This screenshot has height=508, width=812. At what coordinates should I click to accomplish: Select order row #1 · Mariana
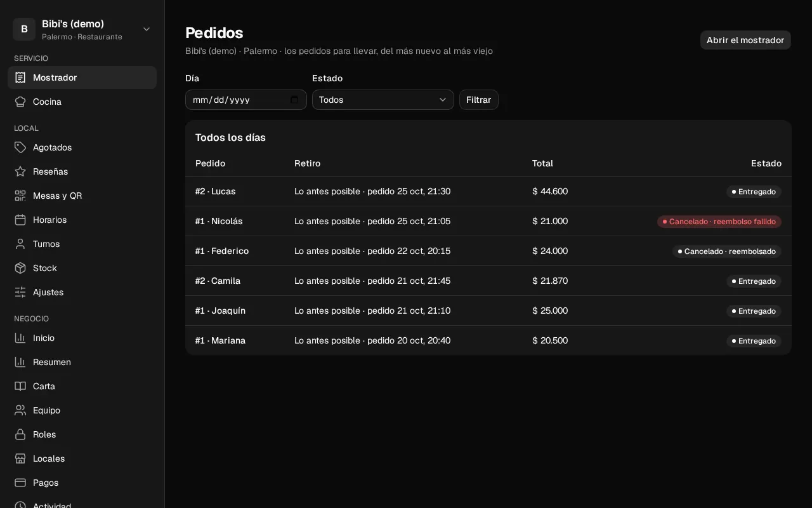(488, 340)
